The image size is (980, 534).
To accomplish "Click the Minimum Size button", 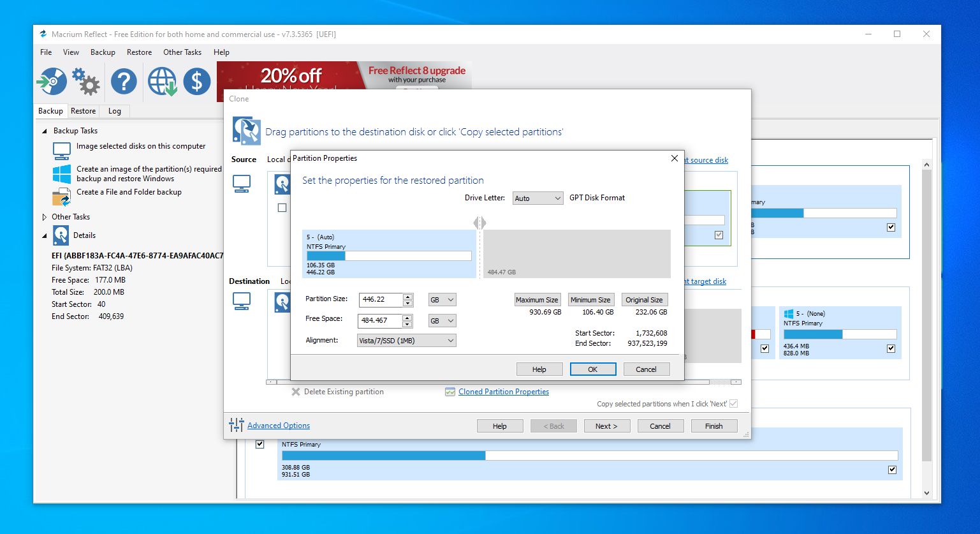I will point(590,300).
